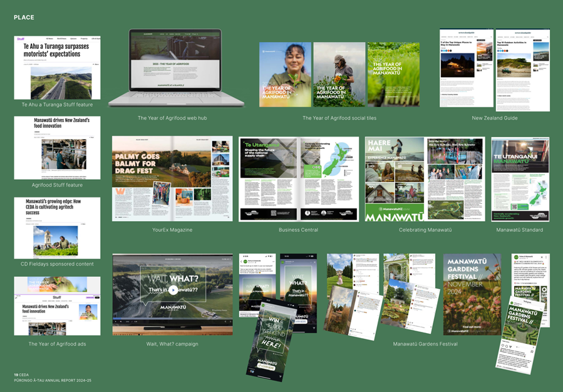Open the Te Ahu a Turanga headline
Viewport: 563px width, 392px height.
56,50
